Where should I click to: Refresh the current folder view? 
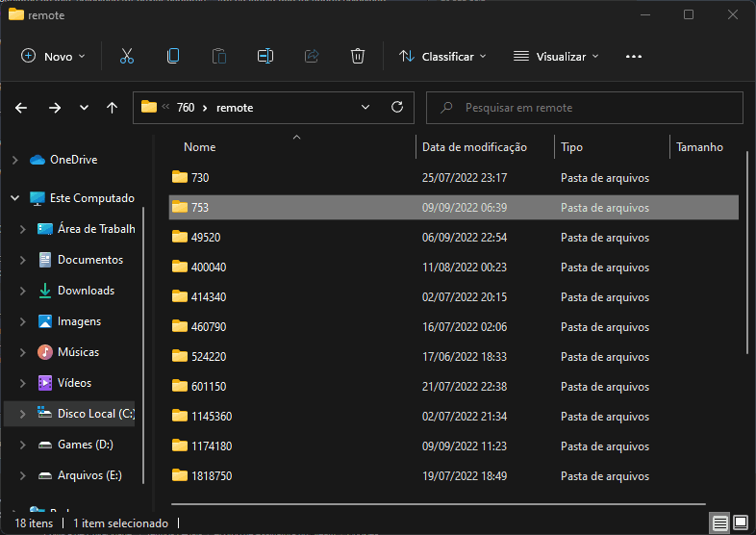click(x=396, y=108)
